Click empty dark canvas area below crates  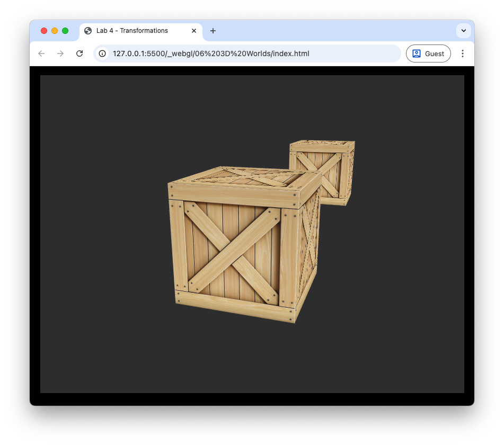click(249, 360)
